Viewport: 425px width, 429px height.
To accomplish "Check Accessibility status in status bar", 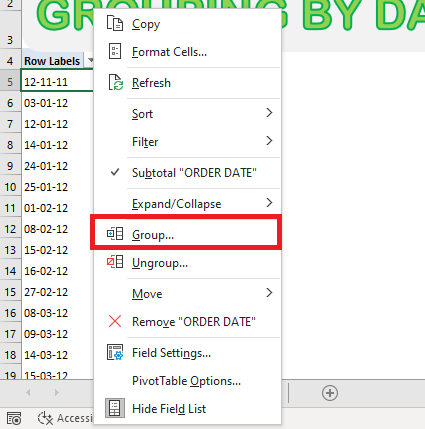I will point(65,418).
